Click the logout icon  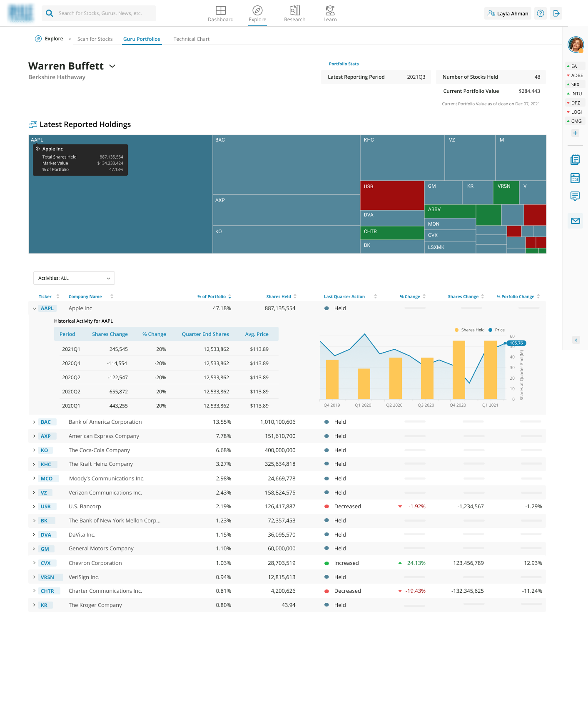tap(556, 13)
